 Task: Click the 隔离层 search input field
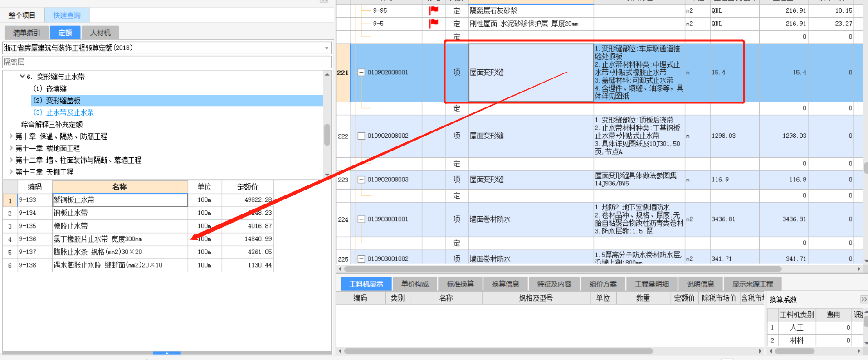pos(167,62)
